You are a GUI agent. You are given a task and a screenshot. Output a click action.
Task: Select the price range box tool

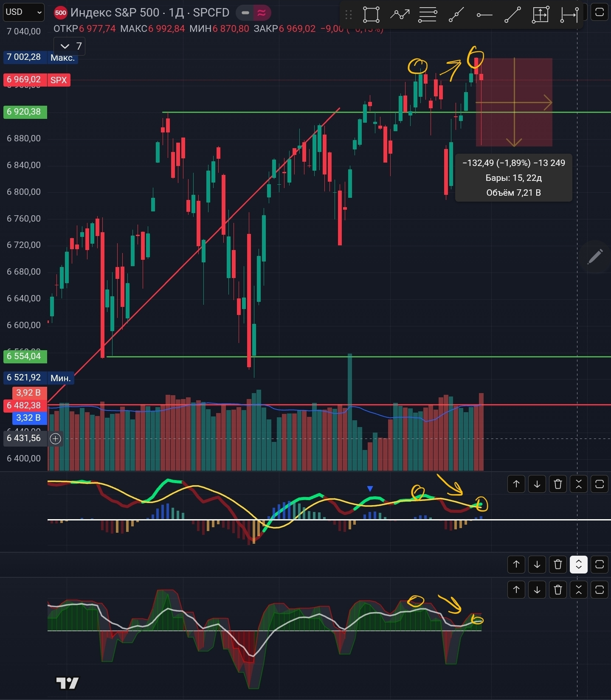[x=541, y=14]
